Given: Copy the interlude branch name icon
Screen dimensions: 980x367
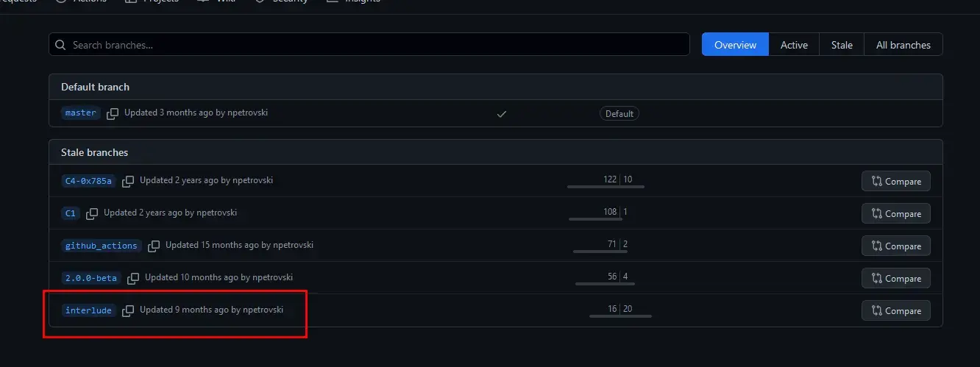Looking at the screenshot, I should (128, 310).
